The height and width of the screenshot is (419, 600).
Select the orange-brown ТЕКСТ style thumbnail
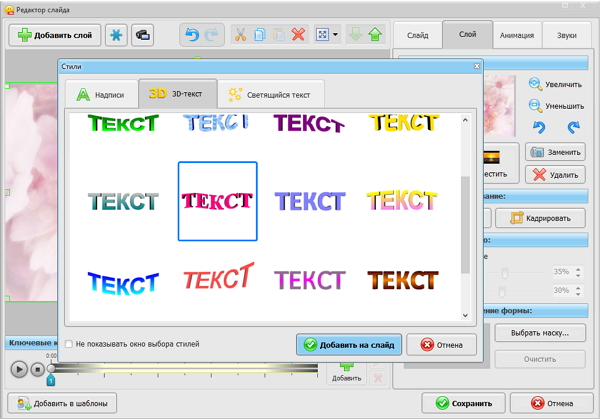click(x=402, y=280)
